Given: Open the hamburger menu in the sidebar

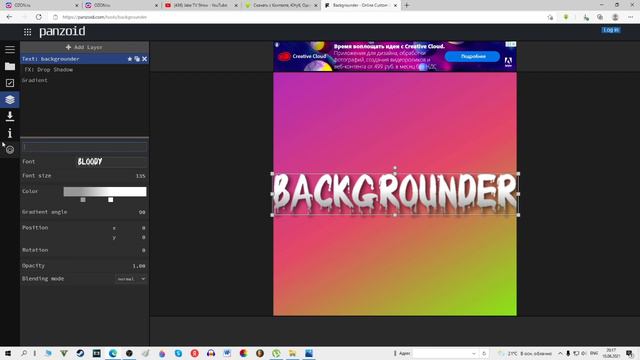Looking at the screenshot, I should coord(10,49).
